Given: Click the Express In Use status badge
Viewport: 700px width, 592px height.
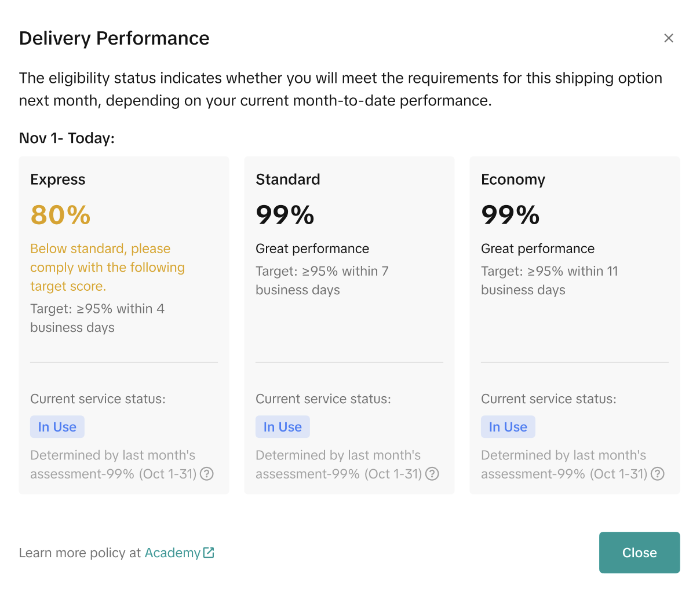Looking at the screenshot, I should point(57,427).
